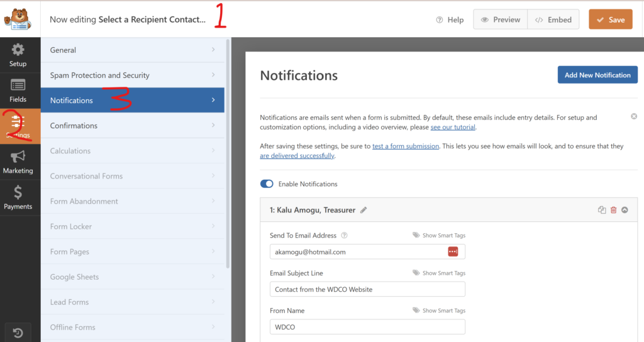Select the Confirmations settings section
The width and height of the screenshot is (644, 342).
pyautogui.click(x=132, y=126)
